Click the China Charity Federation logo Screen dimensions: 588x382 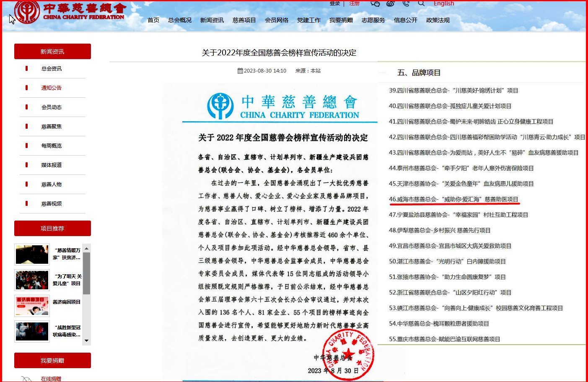coord(70,12)
